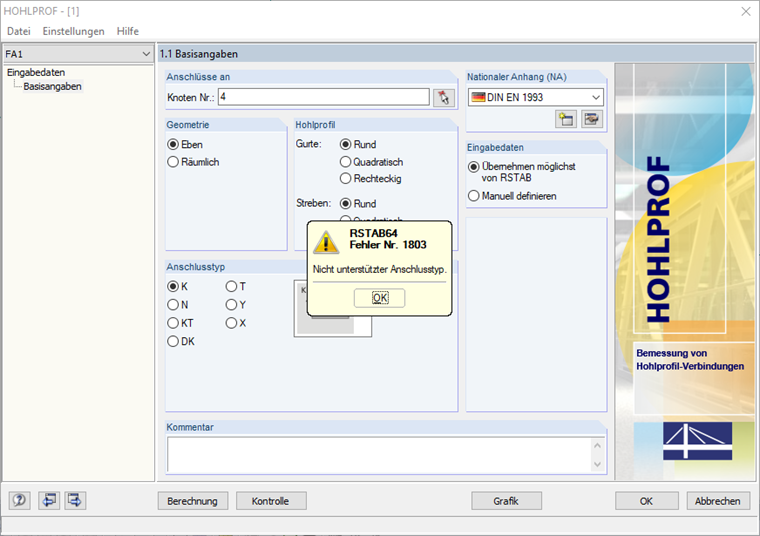Select Räumlich geometry option
Viewport: 760px width, 536px height.
click(193, 162)
